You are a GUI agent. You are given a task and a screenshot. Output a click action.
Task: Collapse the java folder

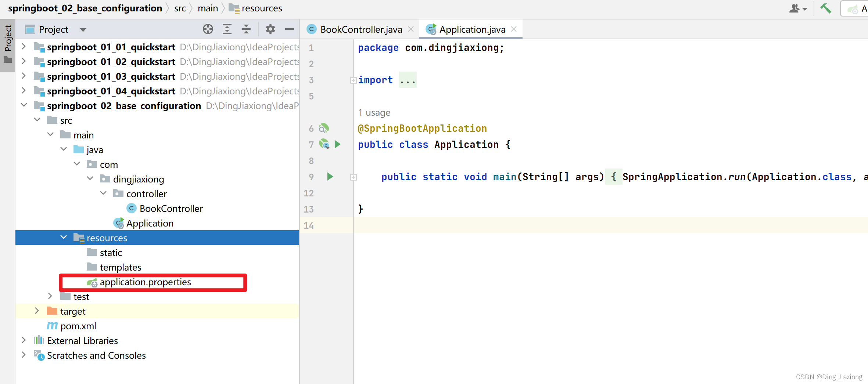click(64, 149)
